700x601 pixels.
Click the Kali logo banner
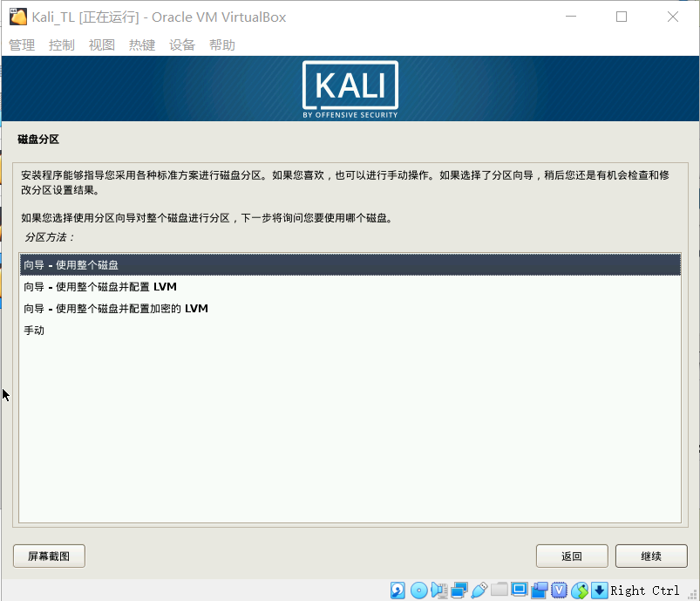tap(350, 89)
